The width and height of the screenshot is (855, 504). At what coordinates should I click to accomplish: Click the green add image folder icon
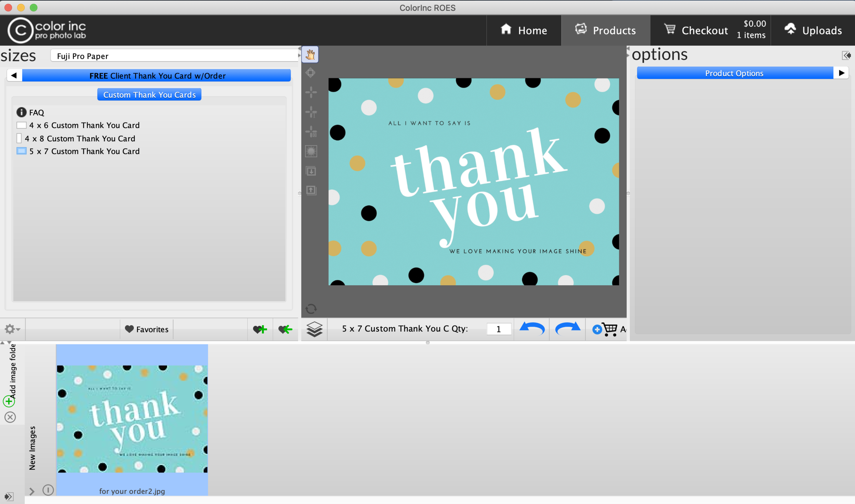tap(9, 401)
